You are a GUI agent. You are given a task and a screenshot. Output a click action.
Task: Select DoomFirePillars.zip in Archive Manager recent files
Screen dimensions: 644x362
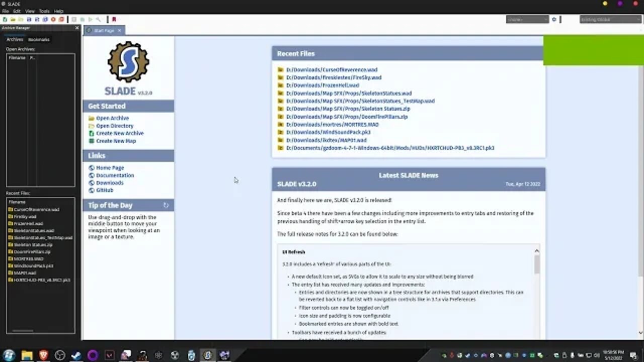(x=32, y=252)
